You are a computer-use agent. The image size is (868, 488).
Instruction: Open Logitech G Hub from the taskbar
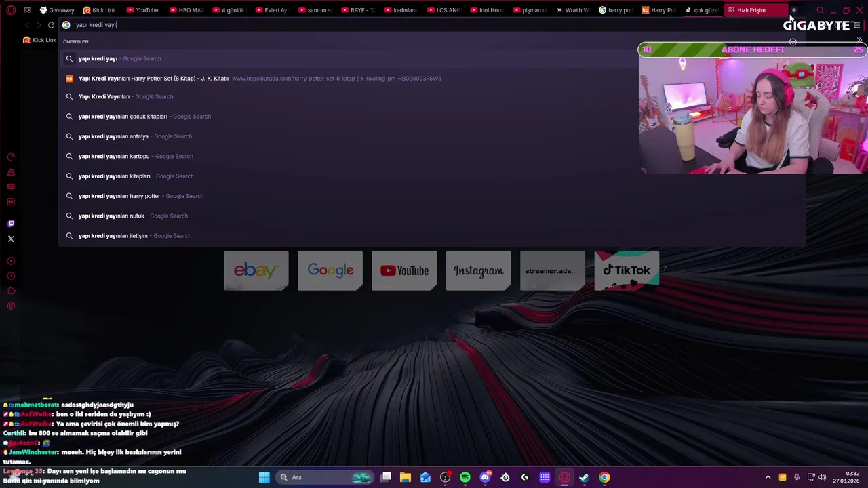(525, 477)
